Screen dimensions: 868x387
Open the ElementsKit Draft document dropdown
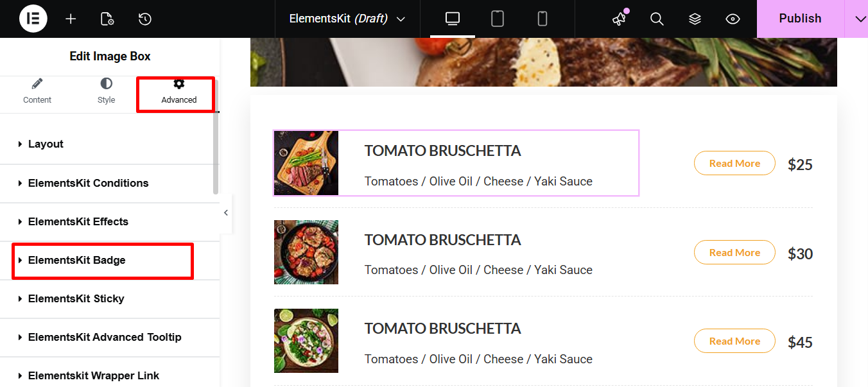[x=347, y=19]
